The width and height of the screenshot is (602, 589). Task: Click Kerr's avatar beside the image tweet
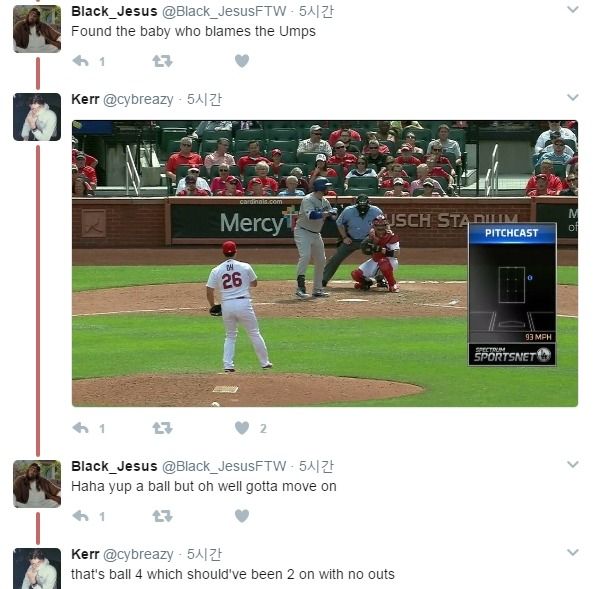[x=37, y=117]
